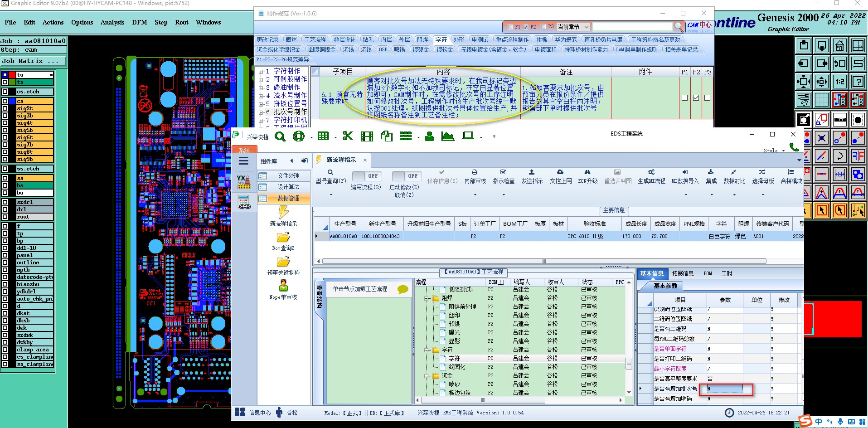Click the magnifier search icon in EDS quick bar
868x428 pixels.
point(280,136)
